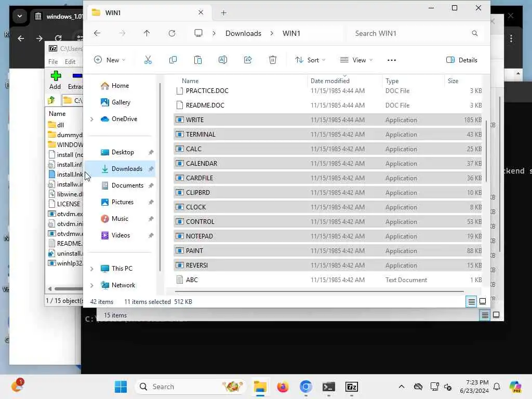
Task: Expand This PC in navigation pane
Action: (91, 269)
